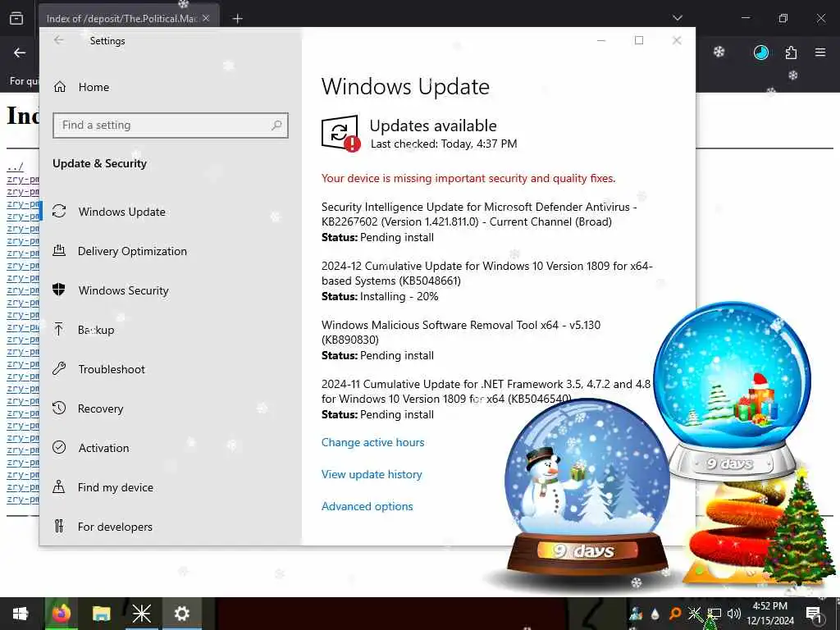Click the snowflake wand tray icon
Viewport: 840px width, 630px height.
pyautogui.click(x=694, y=614)
